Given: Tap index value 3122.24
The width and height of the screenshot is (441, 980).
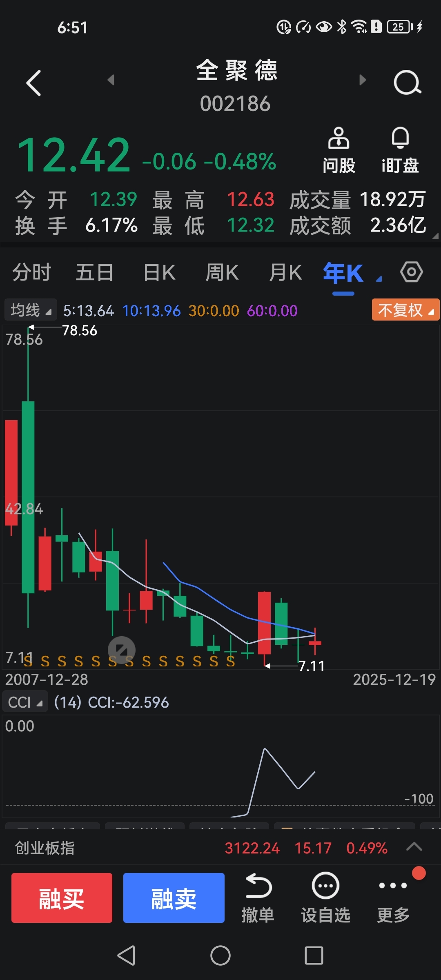Looking at the screenshot, I should 252,848.
